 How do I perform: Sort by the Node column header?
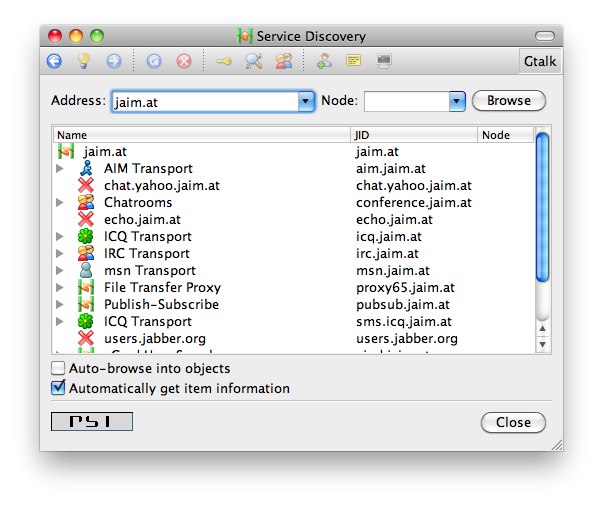505,135
